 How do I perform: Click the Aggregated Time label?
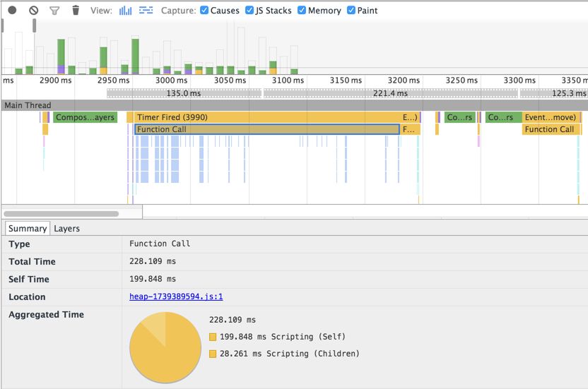click(47, 314)
